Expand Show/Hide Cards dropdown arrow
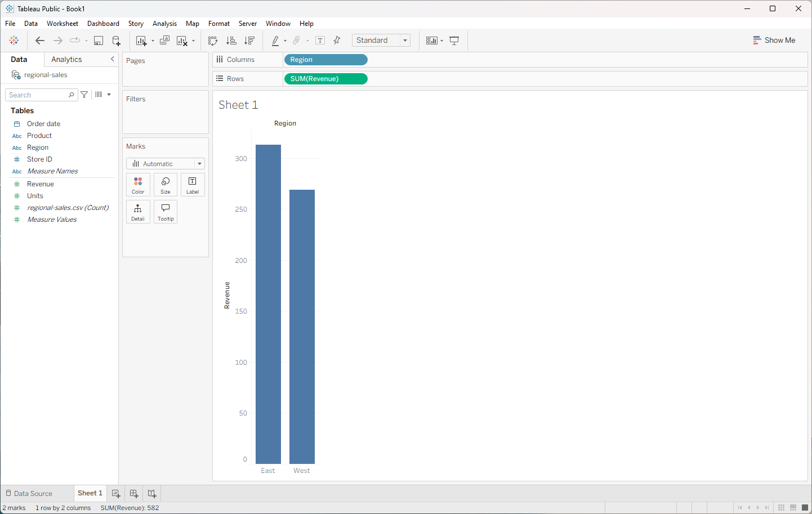Image resolution: width=812 pixels, height=514 pixels. tap(442, 41)
